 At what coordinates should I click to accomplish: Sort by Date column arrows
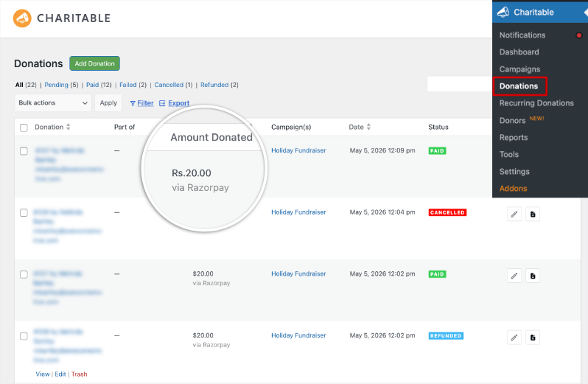pos(368,127)
